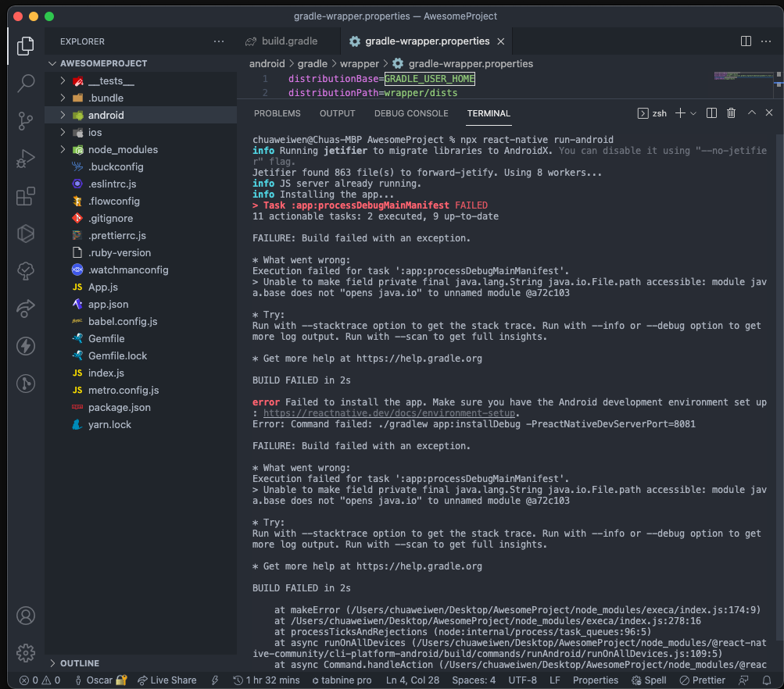Click android breadcrumb in editor path
This screenshot has width=784, height=689.
[x=267, y=63]
